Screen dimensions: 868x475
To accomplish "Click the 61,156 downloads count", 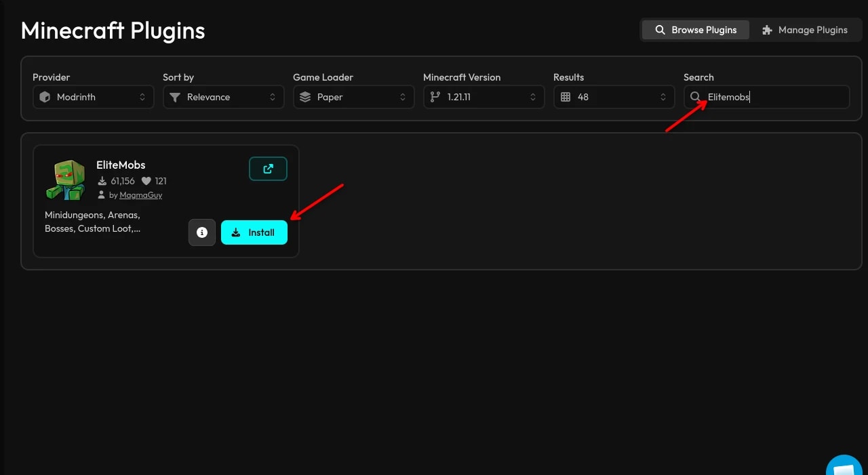I will pos(123,181).
